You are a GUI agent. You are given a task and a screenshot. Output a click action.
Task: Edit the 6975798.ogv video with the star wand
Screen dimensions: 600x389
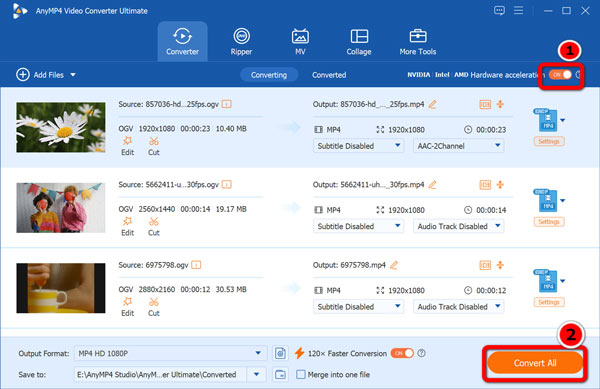(x=127, y=306)
